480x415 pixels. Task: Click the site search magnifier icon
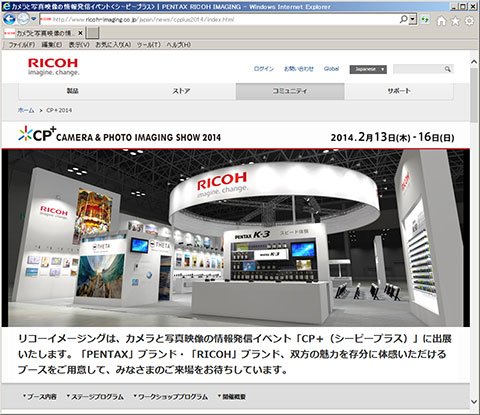click(447, 69)
